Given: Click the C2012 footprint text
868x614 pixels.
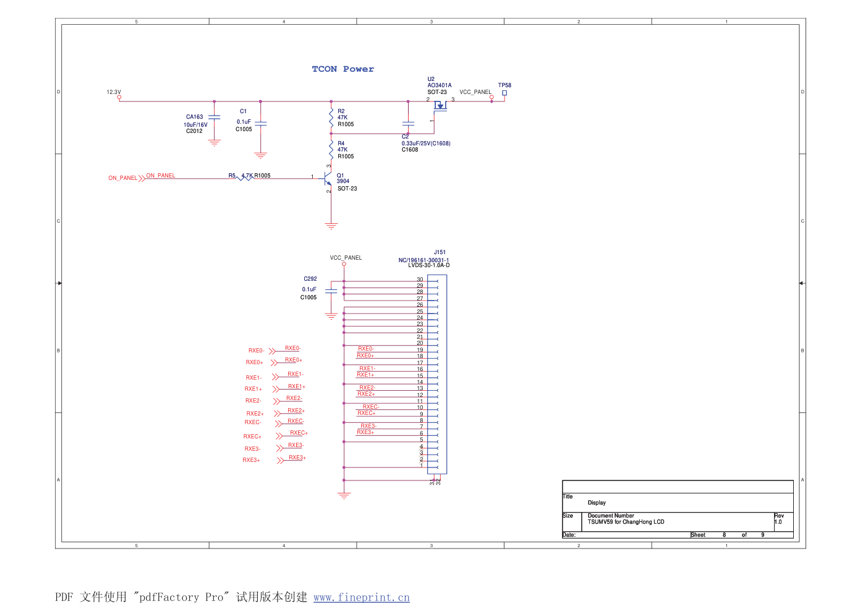Looking at the screenshot, I should [194, 131].
